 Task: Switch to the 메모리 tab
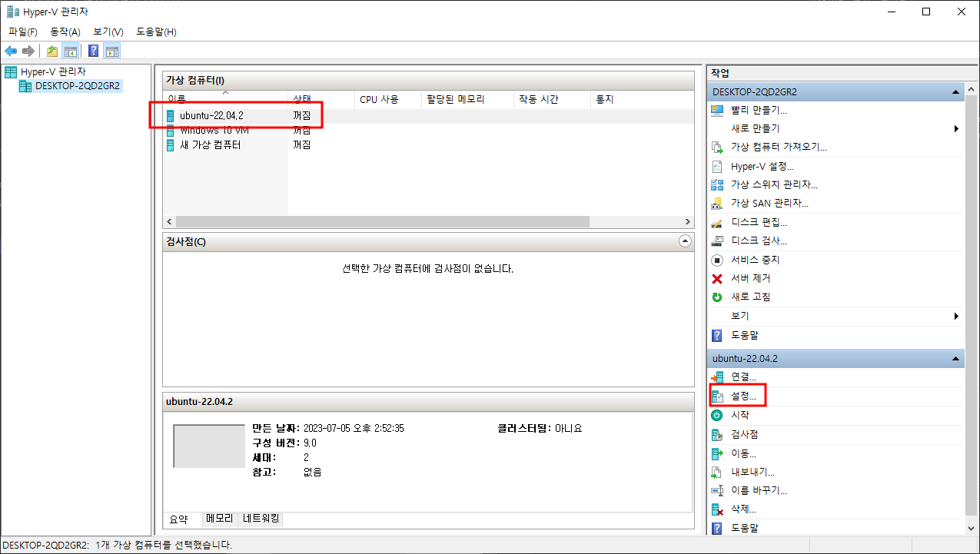point(219,519)
